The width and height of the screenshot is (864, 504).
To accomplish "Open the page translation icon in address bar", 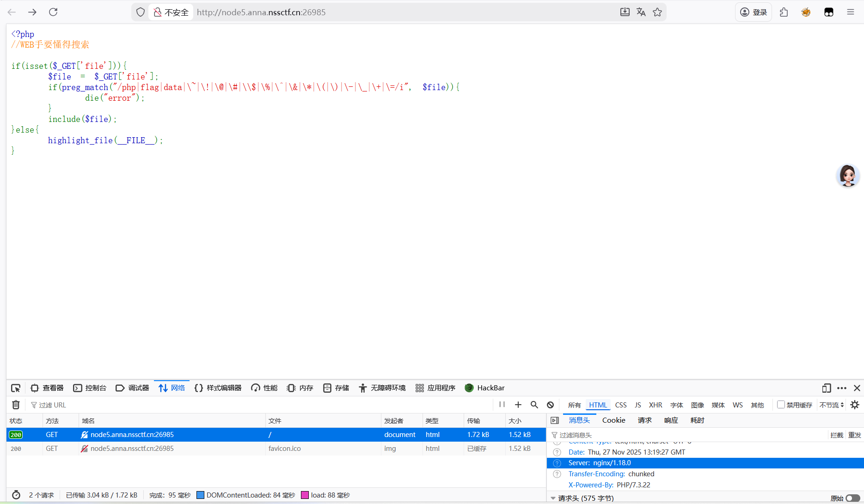I will pos(641,12).
